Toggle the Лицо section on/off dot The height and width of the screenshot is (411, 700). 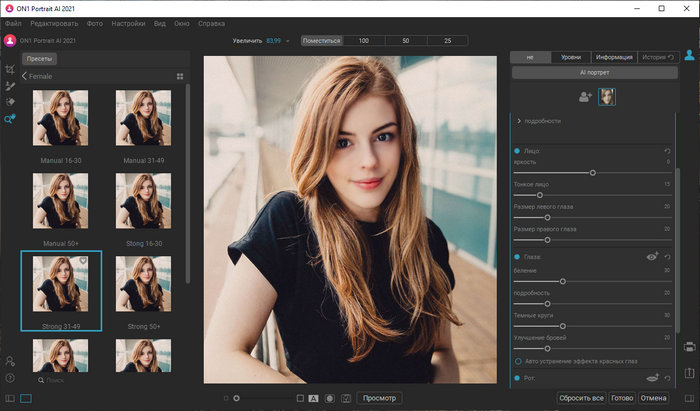point(517,150)
